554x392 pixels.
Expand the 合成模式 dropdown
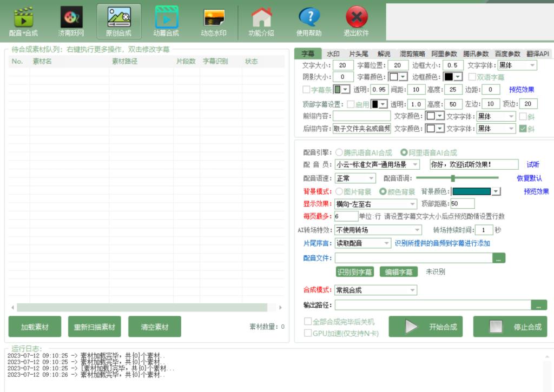click(412, 290)
